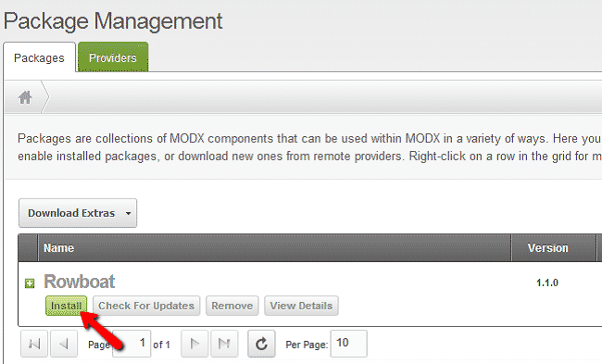
Task: Install the Rowboat package
Action: [x=66, y=306]
